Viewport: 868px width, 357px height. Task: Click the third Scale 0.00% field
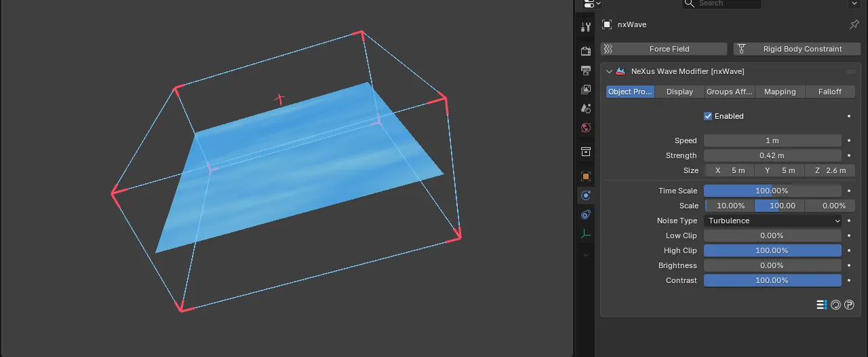830,206
